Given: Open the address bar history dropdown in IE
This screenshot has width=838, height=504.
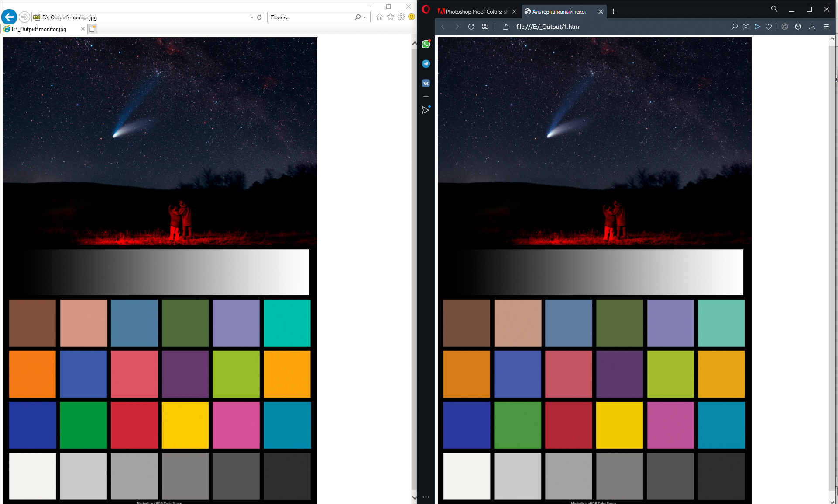Looking at the screenshot, I should point(251,17).
